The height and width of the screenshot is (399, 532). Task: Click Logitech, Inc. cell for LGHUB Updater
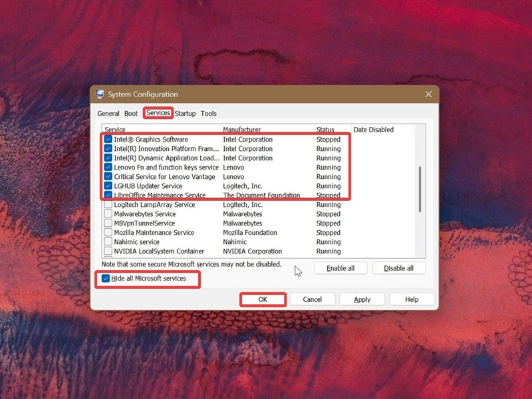pyautogui.click(x=242, y=186)
